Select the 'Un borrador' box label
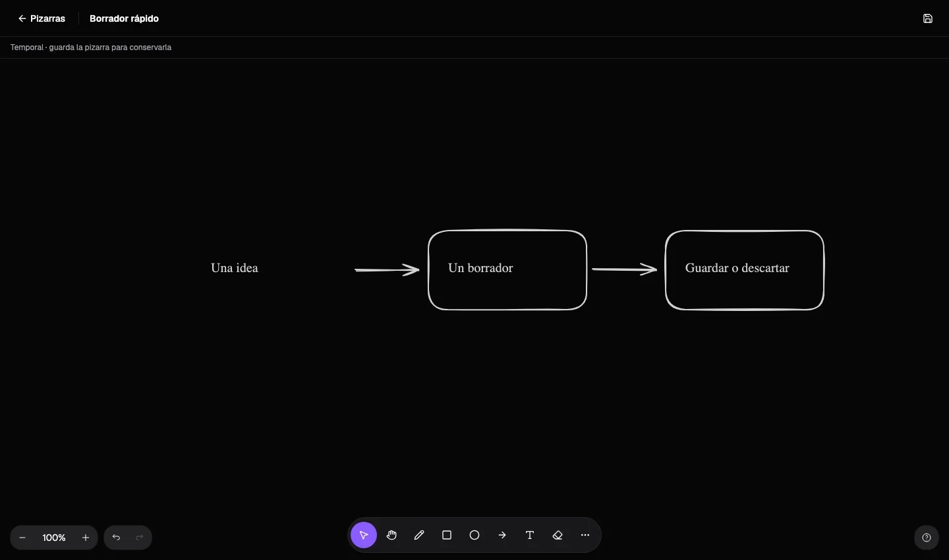The height and width of the screenshot is (560, 949). click(x=480, y=268)
